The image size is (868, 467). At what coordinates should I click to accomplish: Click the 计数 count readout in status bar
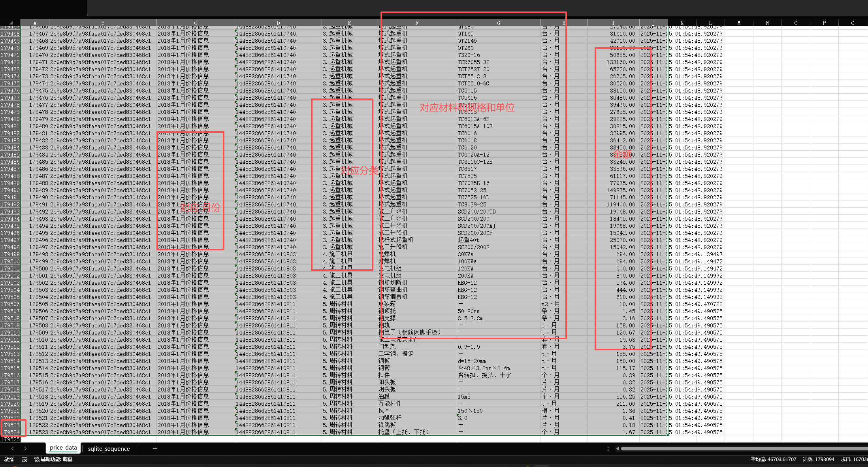point(818,459)
